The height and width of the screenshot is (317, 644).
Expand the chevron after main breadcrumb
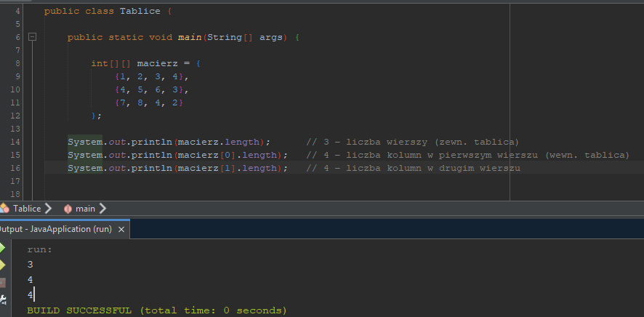[x=102, y=209]
